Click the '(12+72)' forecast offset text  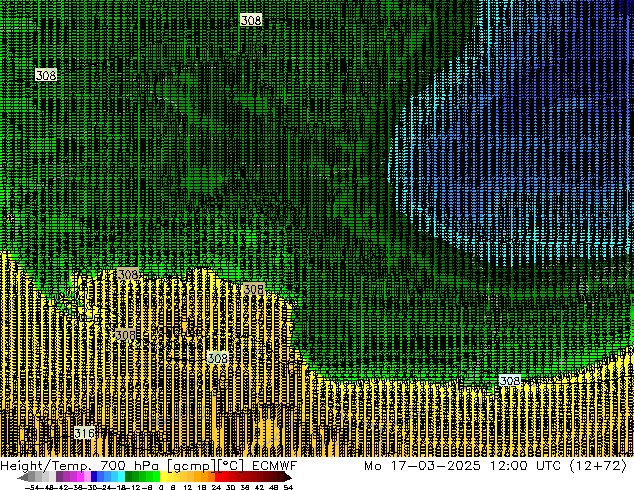click(x=598, y=466)
